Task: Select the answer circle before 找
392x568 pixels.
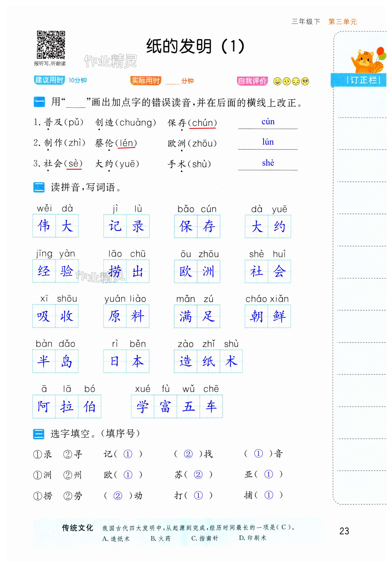Action: coord(188,454)
